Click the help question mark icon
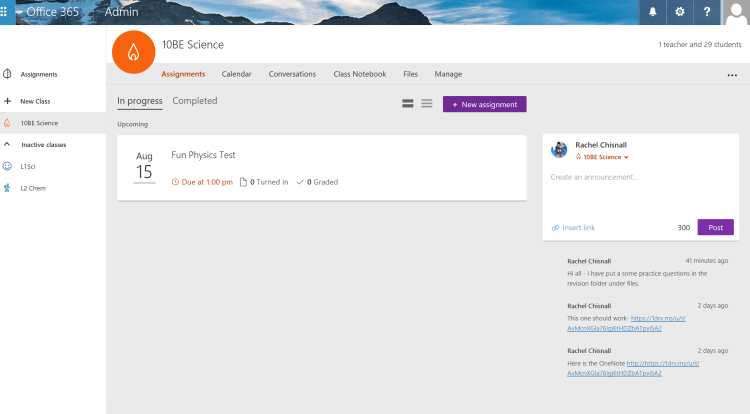Image resolution: width=750 pixels, height=414 pixels. pyautogui.click(x=706, y=12)
